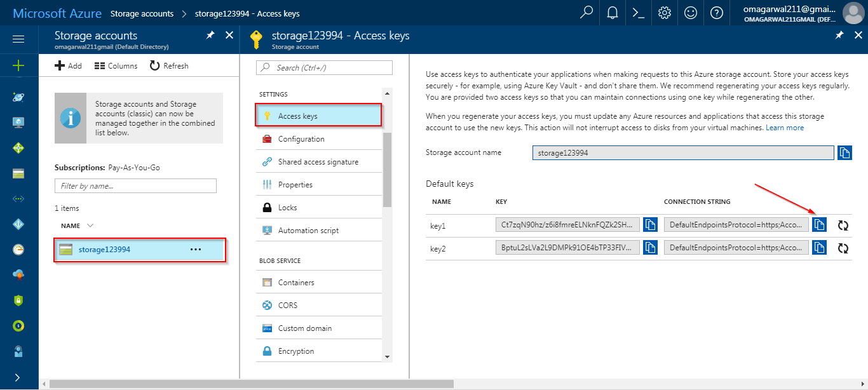Open CORS under Blob service
The width and height of the screenshot is (868, 390).
point(319,306)
